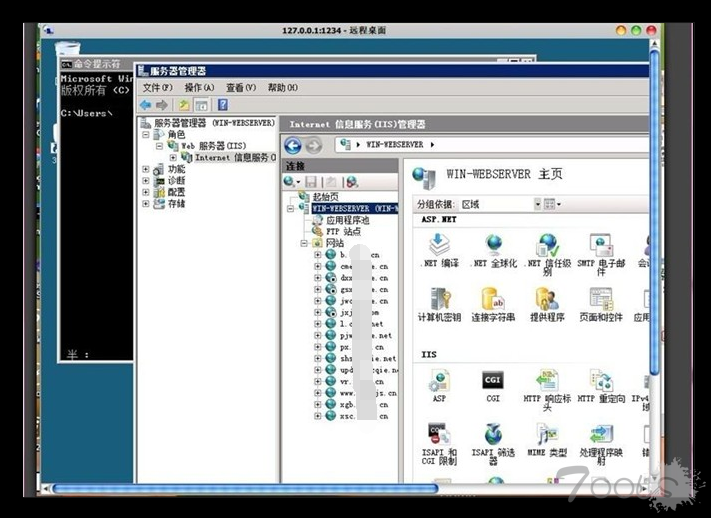Select the 网站 folder in connections tree
This screenshot has height=518, width=711.
[x=335, y=243]
